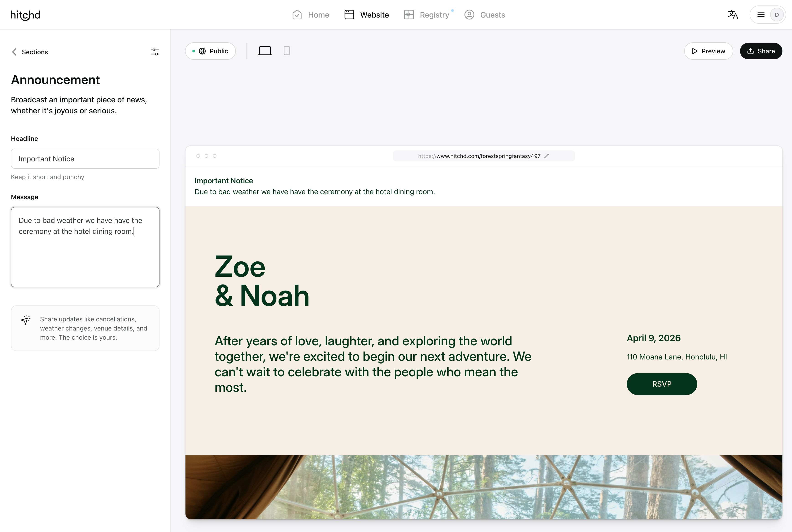This screenshot has width=792, height=532.
Task: Focus the Headline input field
Action: [85, 159]
